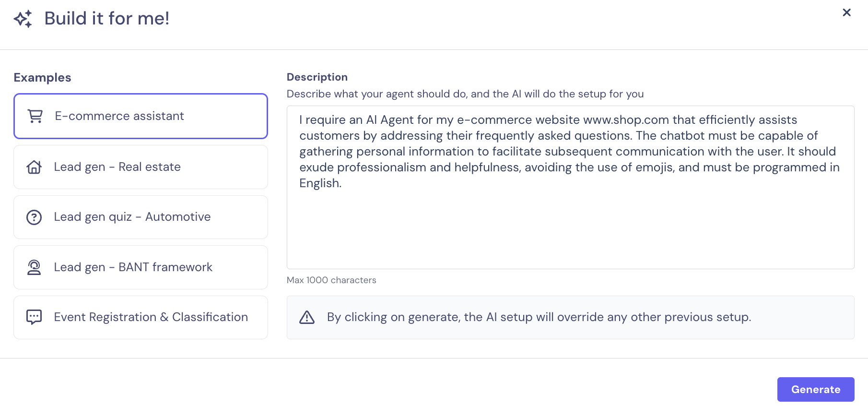The width and height of the screenshot is (868, 406).
Task: Click the shopping cart icon
Action: pos(35,116)
